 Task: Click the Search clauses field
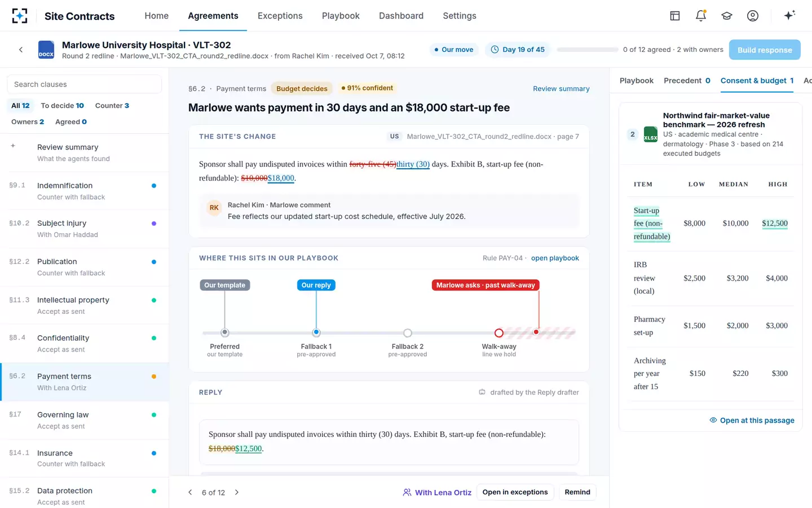(85, 84)
